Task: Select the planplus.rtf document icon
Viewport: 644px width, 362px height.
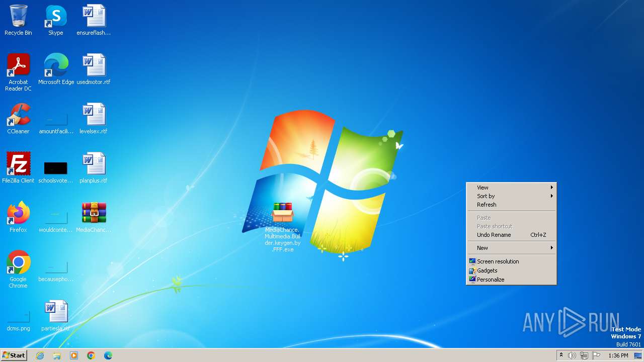Action: pos(94,167)
